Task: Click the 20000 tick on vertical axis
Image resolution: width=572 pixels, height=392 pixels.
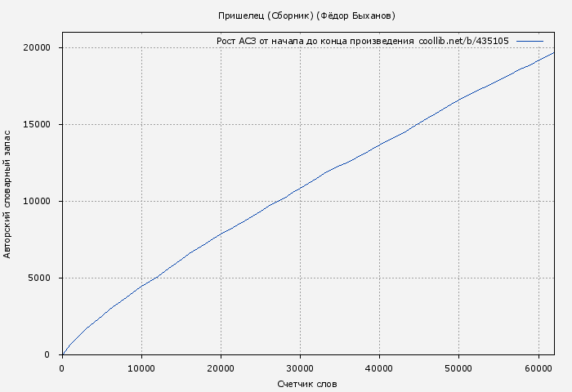Action: (36, 47)
